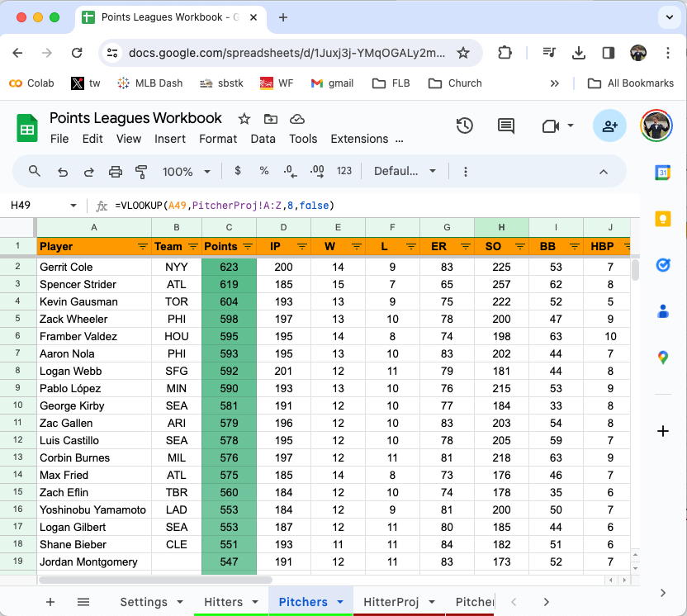The height and width of the screenshot is (616, 687).
Task: Open the Settings sheet tab menu arrow
Action: click(180, 602)
